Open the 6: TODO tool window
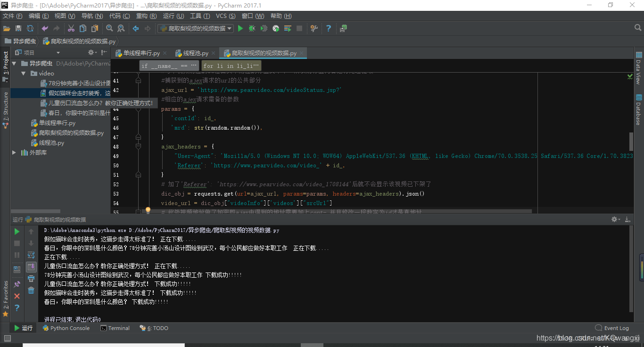Viewport: 644px width, 347px height. (x=154, y=328)
